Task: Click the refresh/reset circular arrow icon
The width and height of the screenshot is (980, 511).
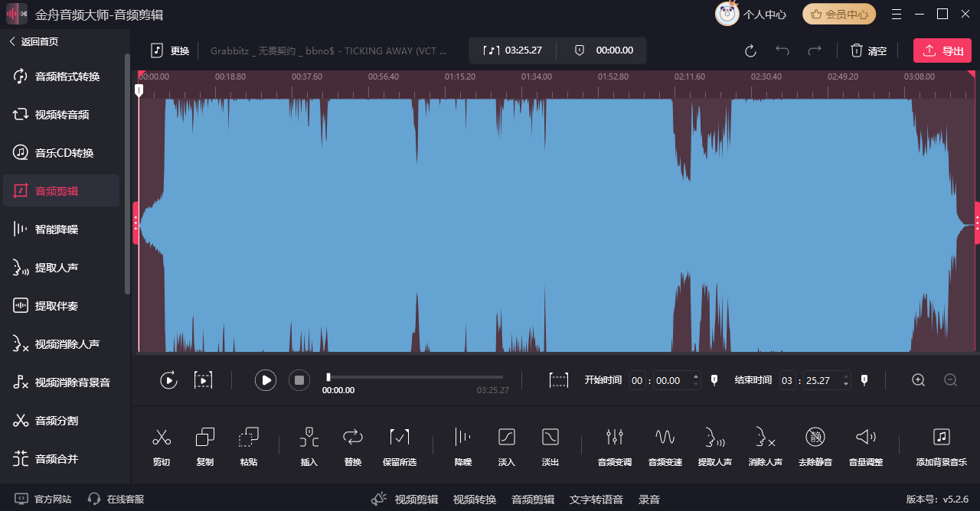Action: tap(750, 50)
